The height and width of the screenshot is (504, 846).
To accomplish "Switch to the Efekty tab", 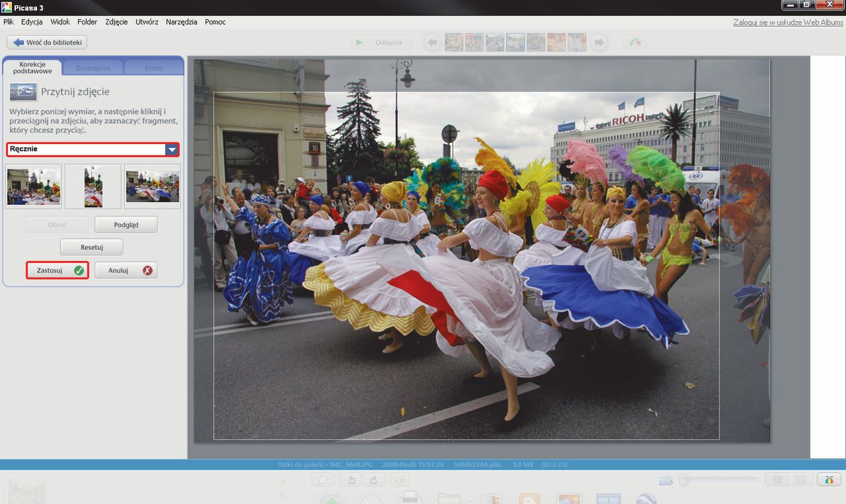I will 154,68.
